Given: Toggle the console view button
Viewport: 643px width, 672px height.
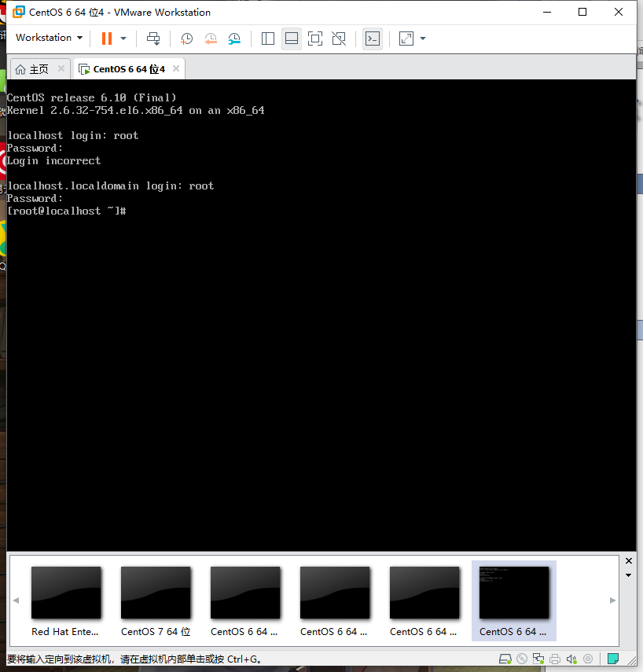Looking at the screenshot, I should [x=373, y=39].
